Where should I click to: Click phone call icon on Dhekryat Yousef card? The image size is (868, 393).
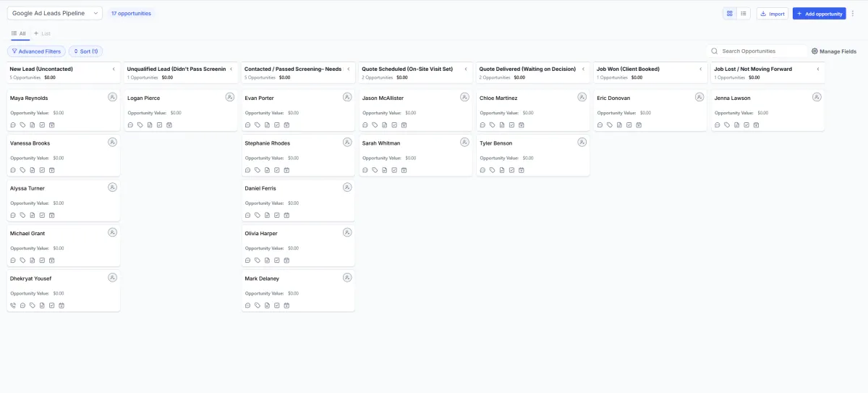coord(13,305)
